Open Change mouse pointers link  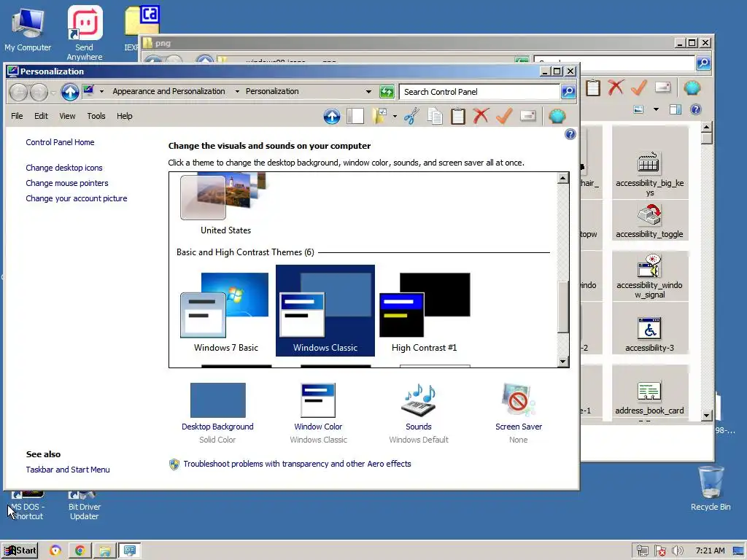coord(66,183)
